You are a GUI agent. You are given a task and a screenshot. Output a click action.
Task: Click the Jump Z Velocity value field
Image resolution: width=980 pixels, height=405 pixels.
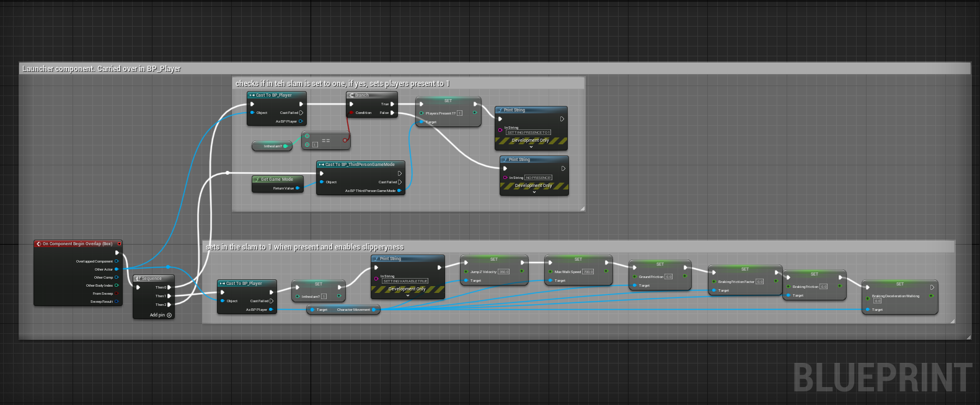click(x=504, y=272)
